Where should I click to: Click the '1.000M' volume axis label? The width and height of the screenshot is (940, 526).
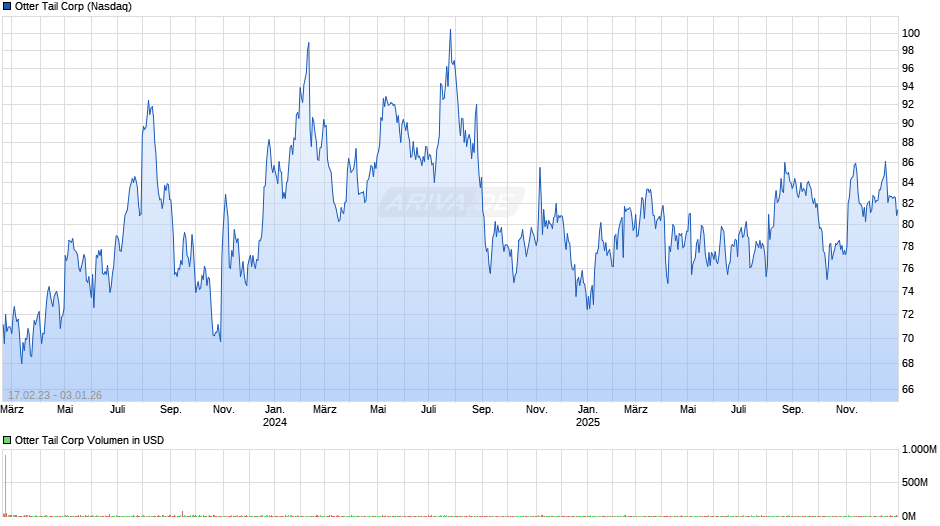coord(919,450)
